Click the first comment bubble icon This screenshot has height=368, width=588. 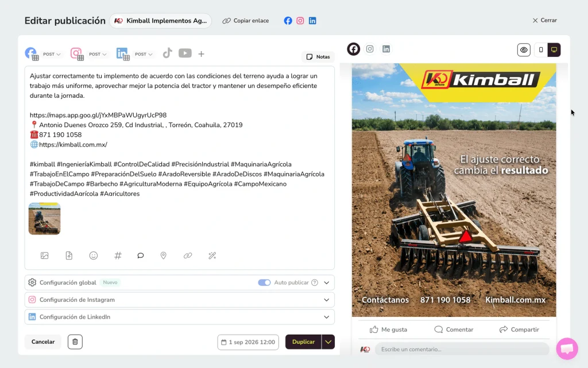click(141, 256)
